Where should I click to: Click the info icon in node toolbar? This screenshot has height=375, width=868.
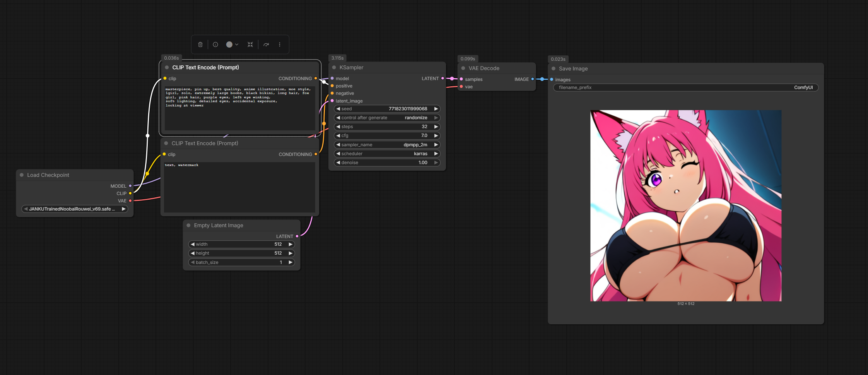point(215,45)
